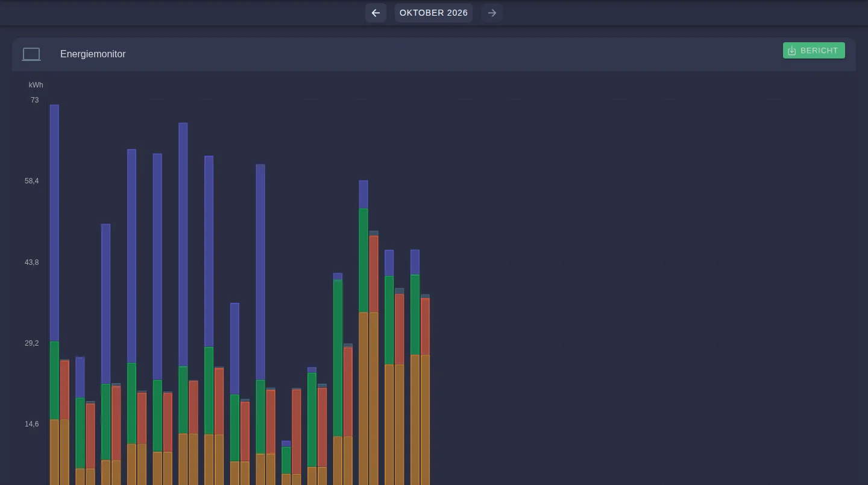Click the 29,2 y-axis value
This screenshot has height=485, width=868.
click(32, 343)
